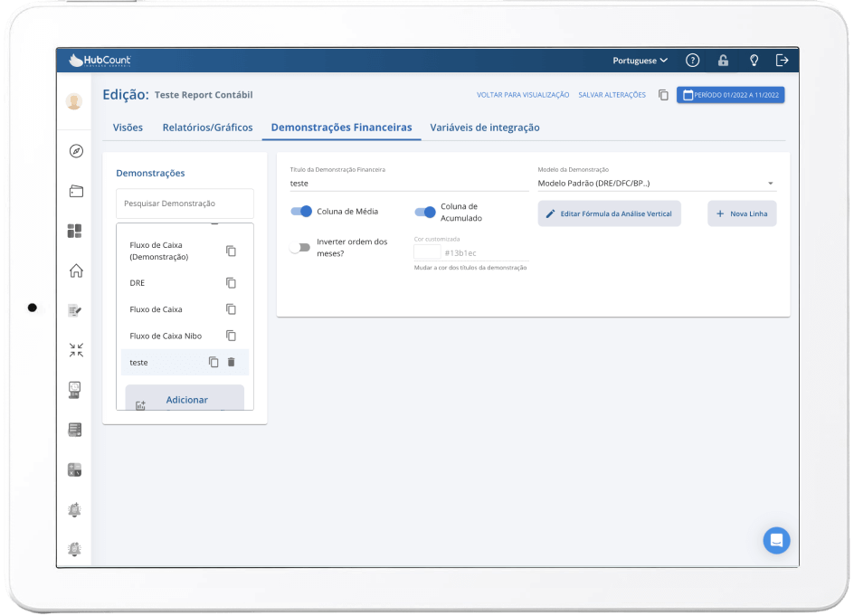This screenshot has height=616, width=854.
Task: Select Fluxo de Caixa Nibo in list
Action: tap(166, 336)
